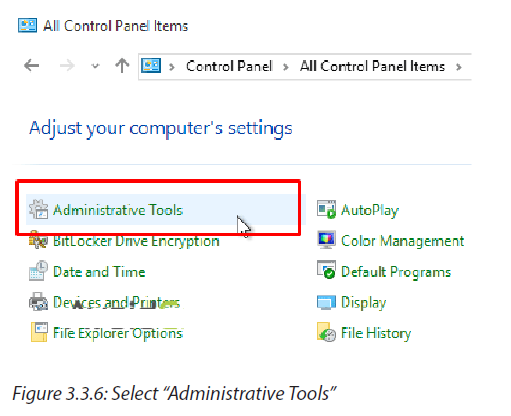Click the Date and Time clock icon
The image size is (511, 416).
click(x=38, y=271)
